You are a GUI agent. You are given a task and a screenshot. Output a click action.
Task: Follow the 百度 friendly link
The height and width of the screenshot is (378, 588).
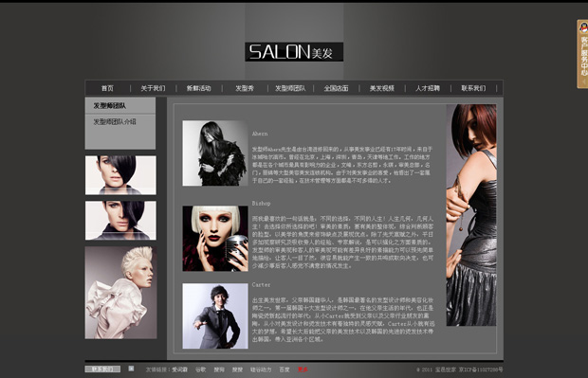tap(285, 369)
